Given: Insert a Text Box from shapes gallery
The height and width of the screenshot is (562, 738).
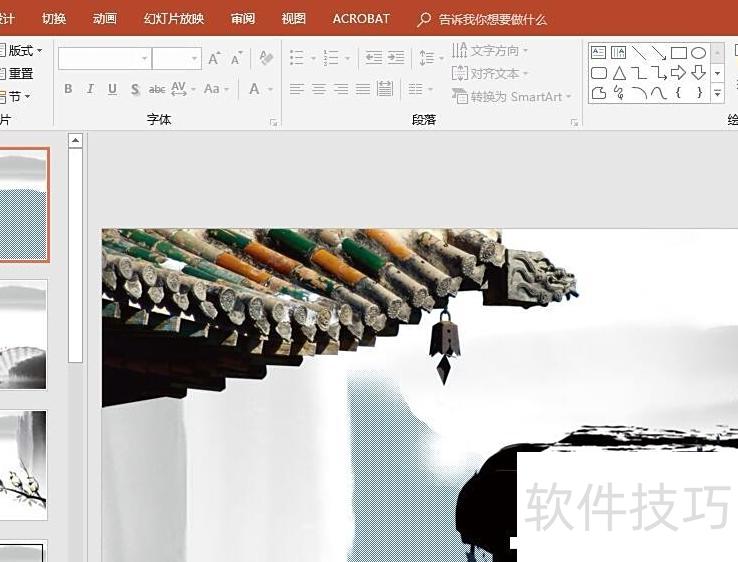Looking at the screenshot, I should (599, 52).
